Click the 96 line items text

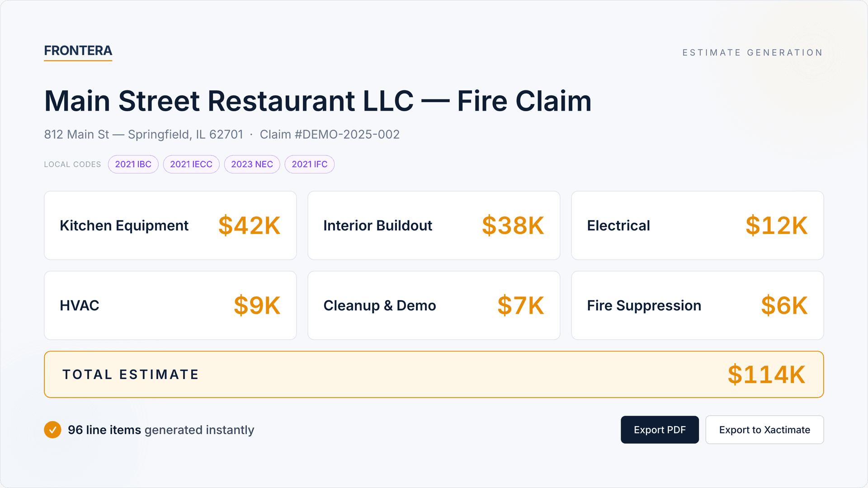[104, 430]
